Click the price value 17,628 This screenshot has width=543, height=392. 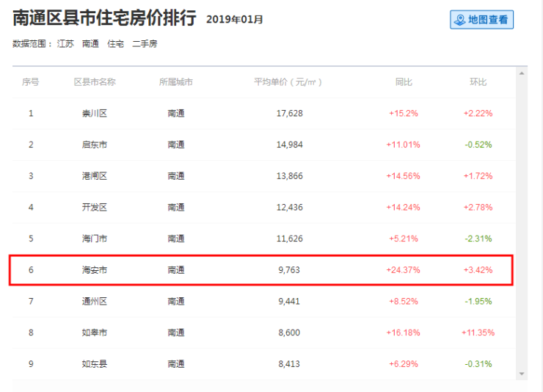coord(290,113)
